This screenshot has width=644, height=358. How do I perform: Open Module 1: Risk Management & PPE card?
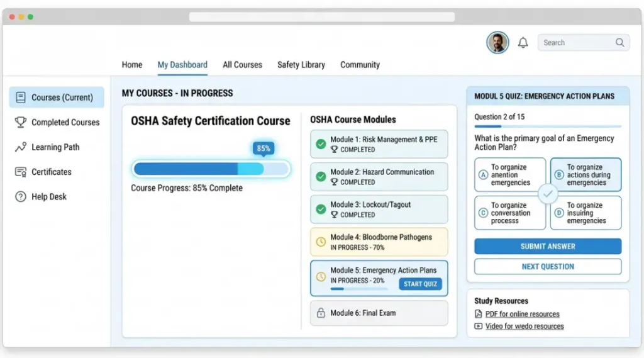pyautogui.click(x=379, y=144)
